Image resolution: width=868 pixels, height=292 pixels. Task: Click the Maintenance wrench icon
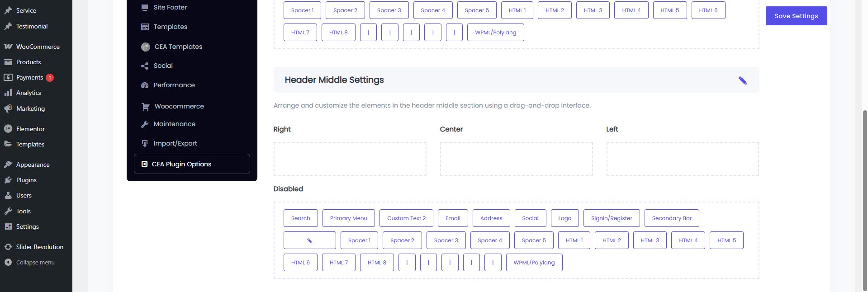(x=145, y=124)
